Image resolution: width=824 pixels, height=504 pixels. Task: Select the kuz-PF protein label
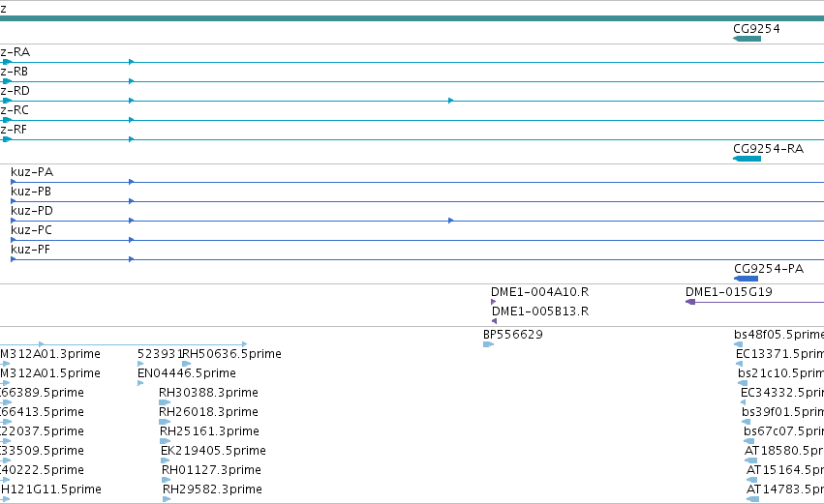[30, 250]
